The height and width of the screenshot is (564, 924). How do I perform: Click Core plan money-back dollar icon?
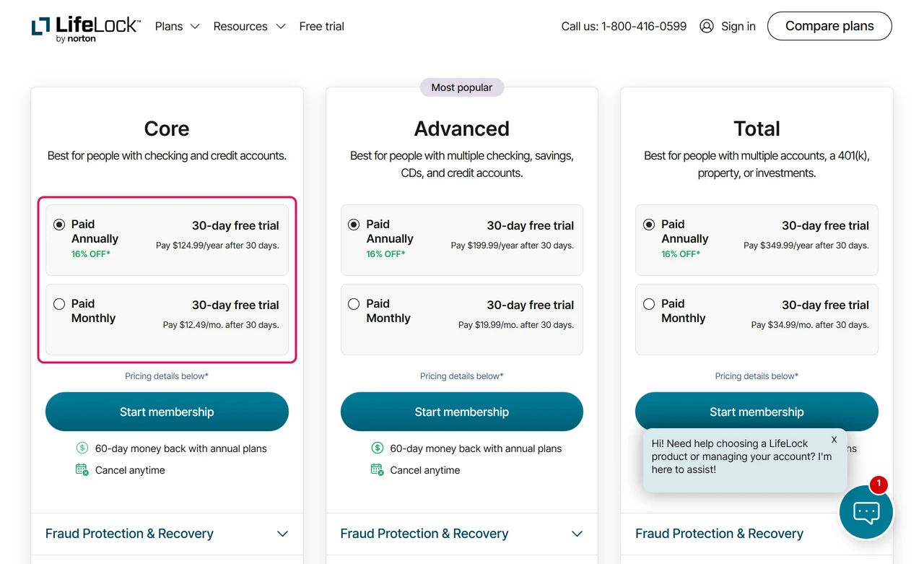point(82,448)
